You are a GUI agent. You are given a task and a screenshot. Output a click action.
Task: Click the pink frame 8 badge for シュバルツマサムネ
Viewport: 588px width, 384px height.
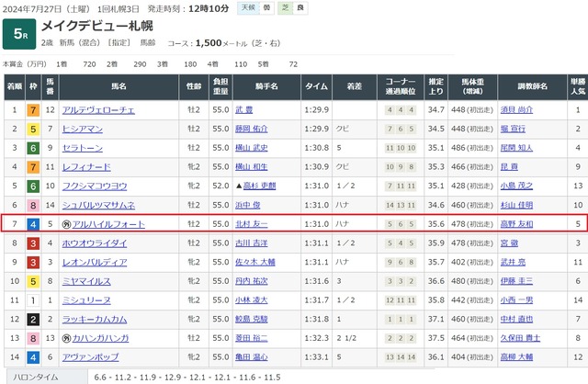[33, 205]
